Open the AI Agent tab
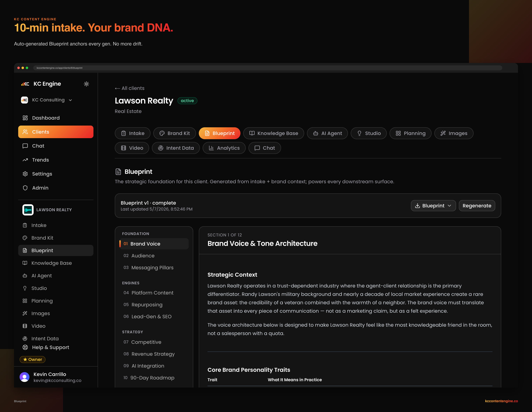Screen dimensions: 532x412 click(327, 133)
